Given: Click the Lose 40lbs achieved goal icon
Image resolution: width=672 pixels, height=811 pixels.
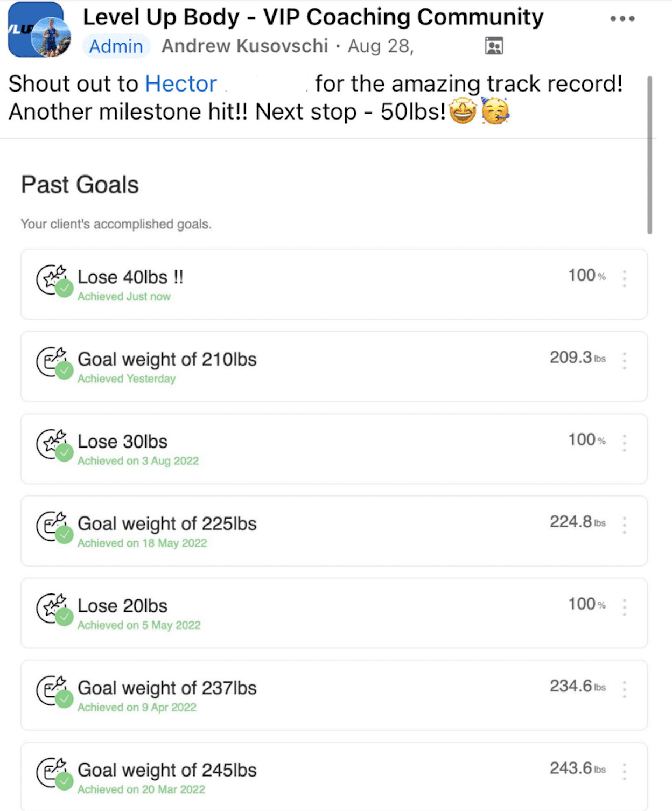Looking at the screenshot, I should pos(54,281).
